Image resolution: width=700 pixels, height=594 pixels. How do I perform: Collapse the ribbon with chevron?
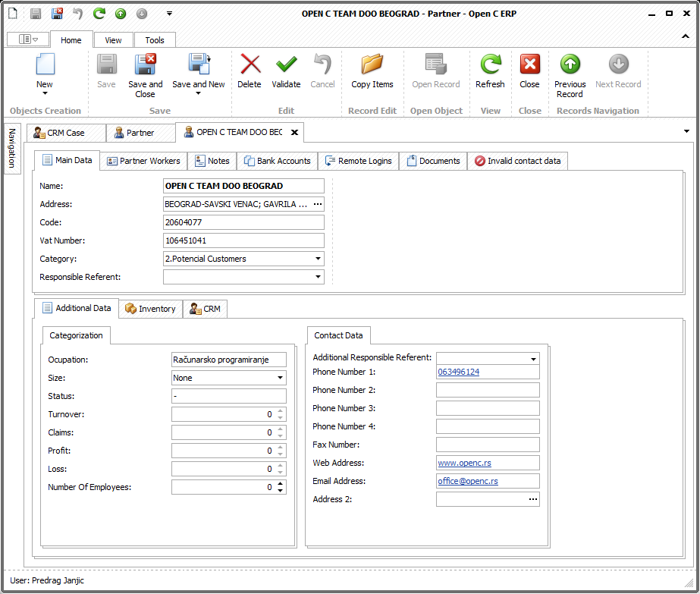point(686,36)
